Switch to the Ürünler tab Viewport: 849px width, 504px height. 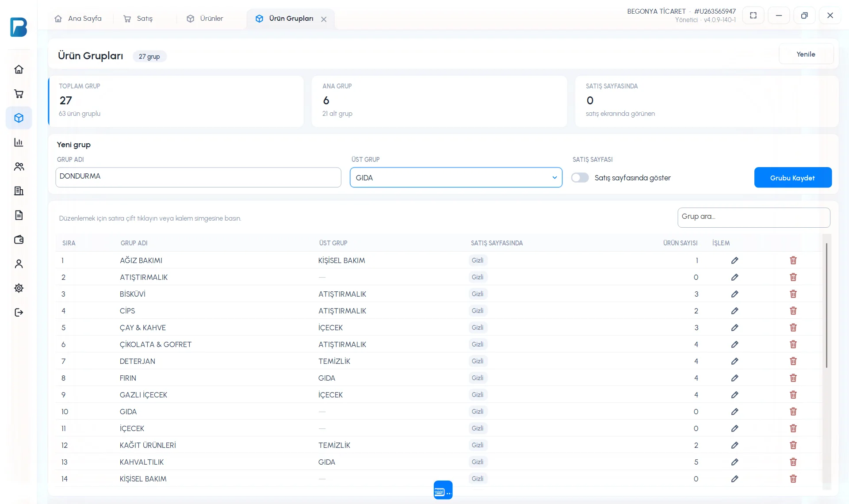pos(205,19)
